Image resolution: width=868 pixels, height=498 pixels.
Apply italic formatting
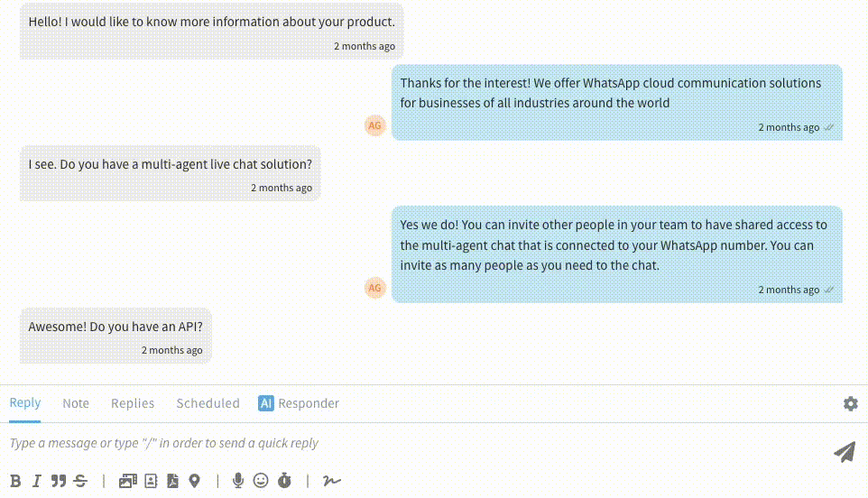pos(37,481)
